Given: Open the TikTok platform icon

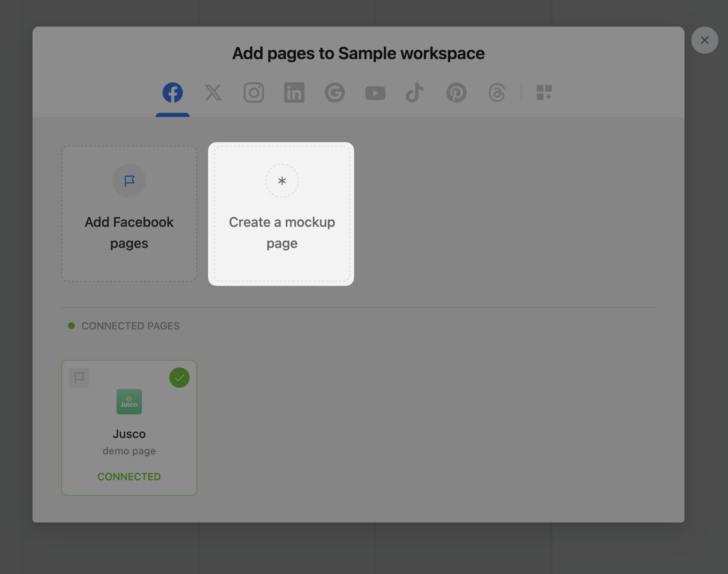Looking at the screenshot, I should 415,92.
